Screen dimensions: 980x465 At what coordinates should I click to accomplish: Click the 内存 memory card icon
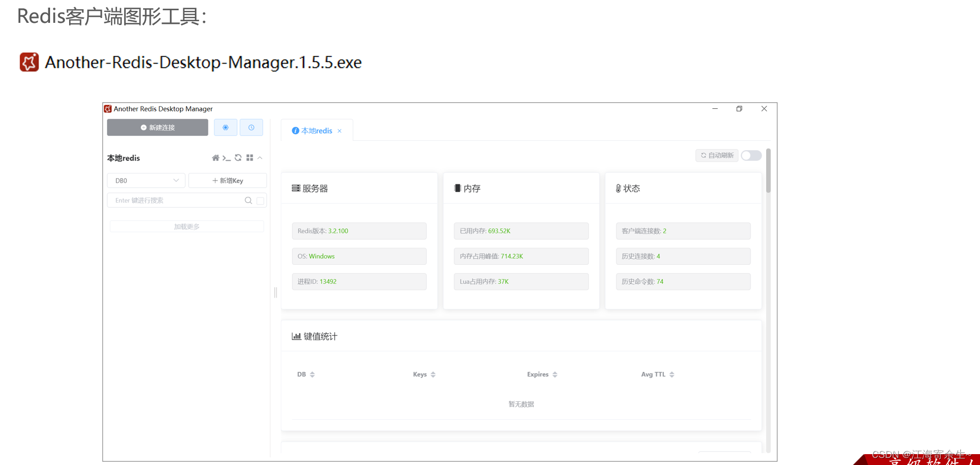[x=458, y=188]
